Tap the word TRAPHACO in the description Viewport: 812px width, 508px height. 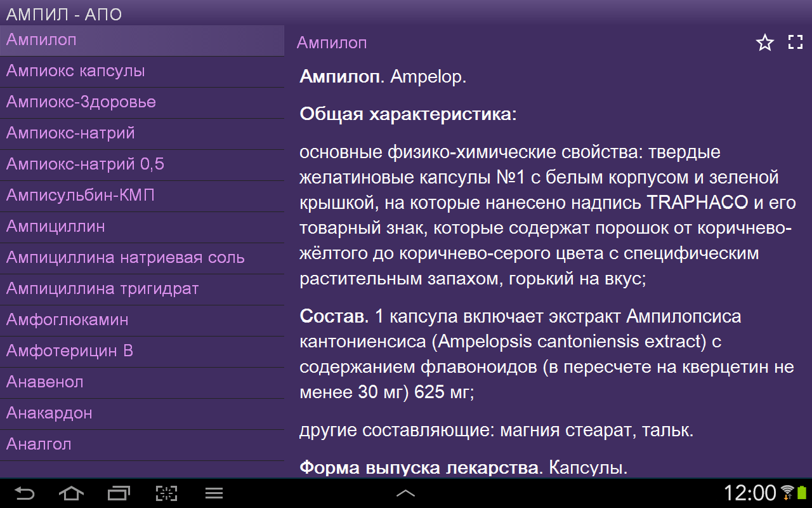tap(697, 203)
